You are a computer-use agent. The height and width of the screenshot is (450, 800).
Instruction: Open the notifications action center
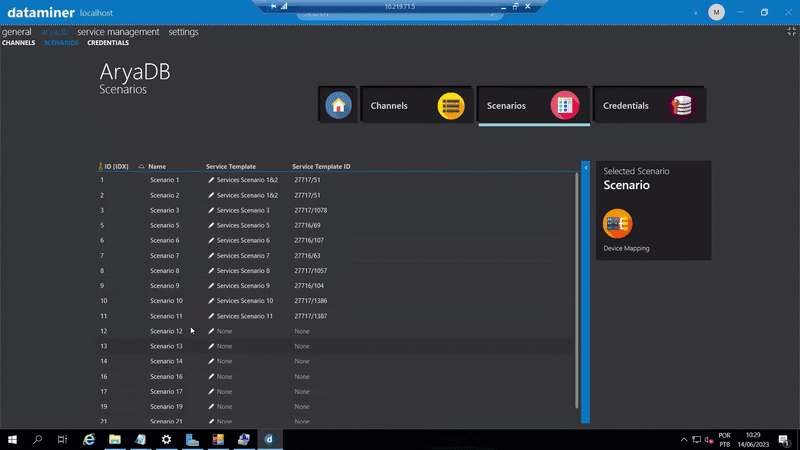784,439
